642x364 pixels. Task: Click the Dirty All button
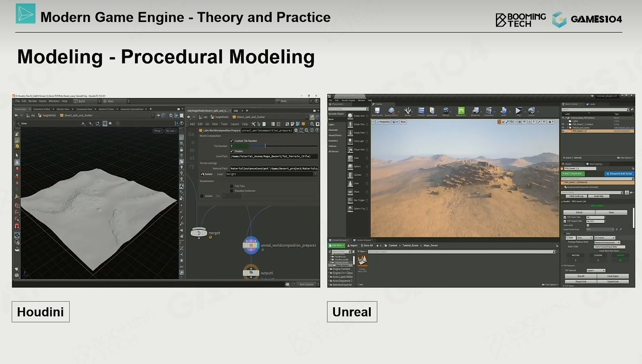581,276
